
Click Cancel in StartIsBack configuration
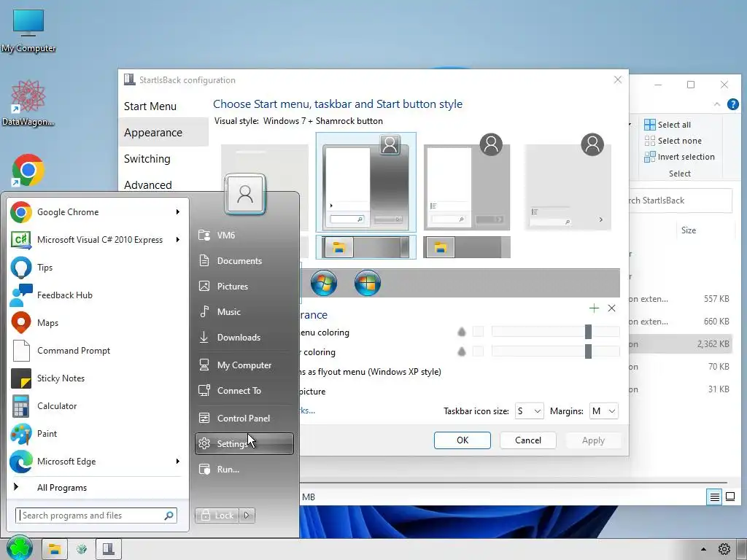tap(528, 440)
